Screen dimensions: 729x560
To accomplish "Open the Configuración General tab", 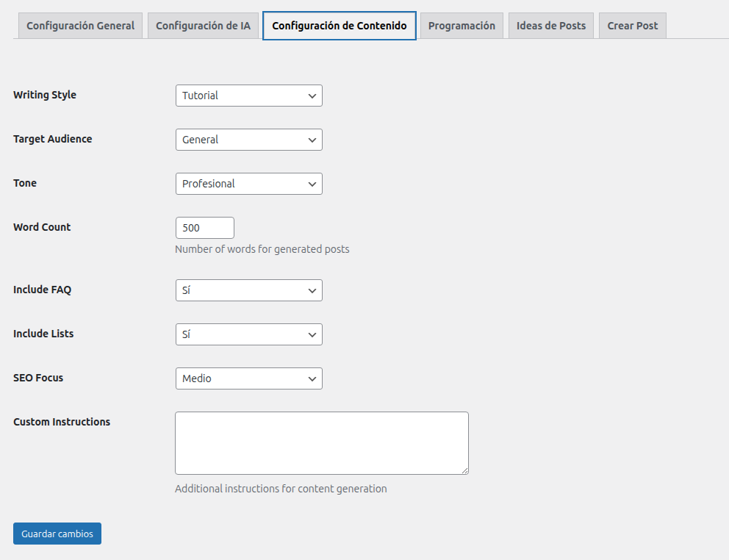I will tap(80, 26).
